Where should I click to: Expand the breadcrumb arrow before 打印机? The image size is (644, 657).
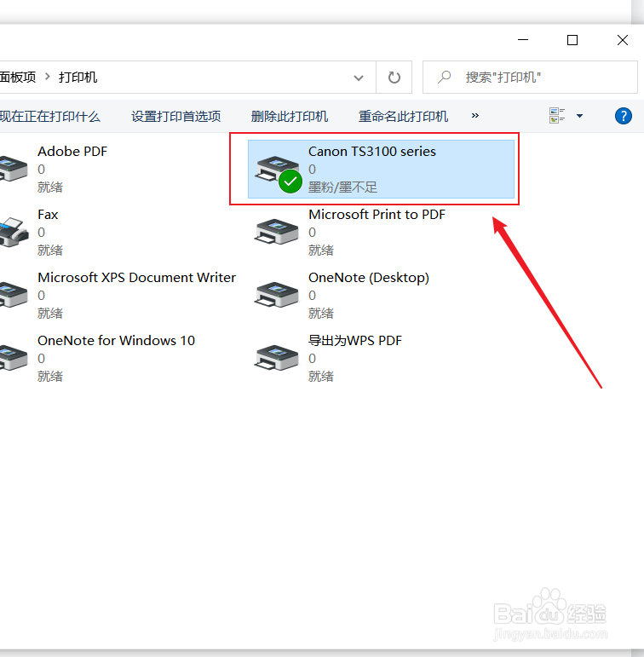click(x=48, y=77)
